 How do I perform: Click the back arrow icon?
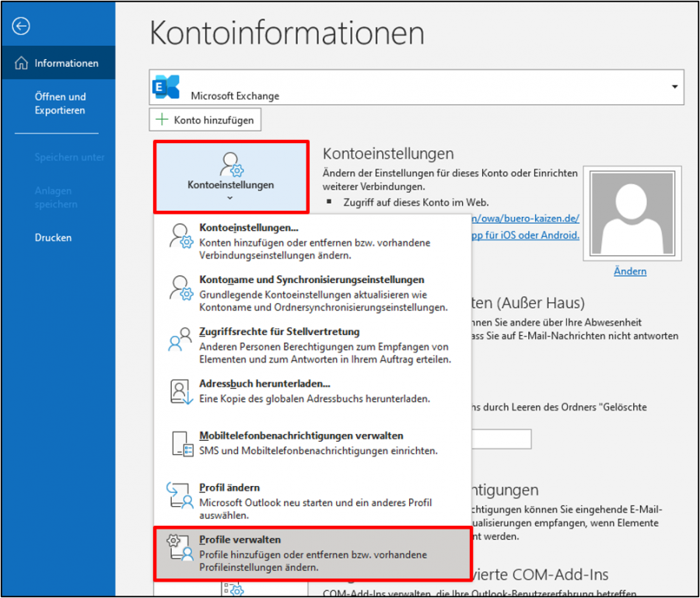pos(21,26)
